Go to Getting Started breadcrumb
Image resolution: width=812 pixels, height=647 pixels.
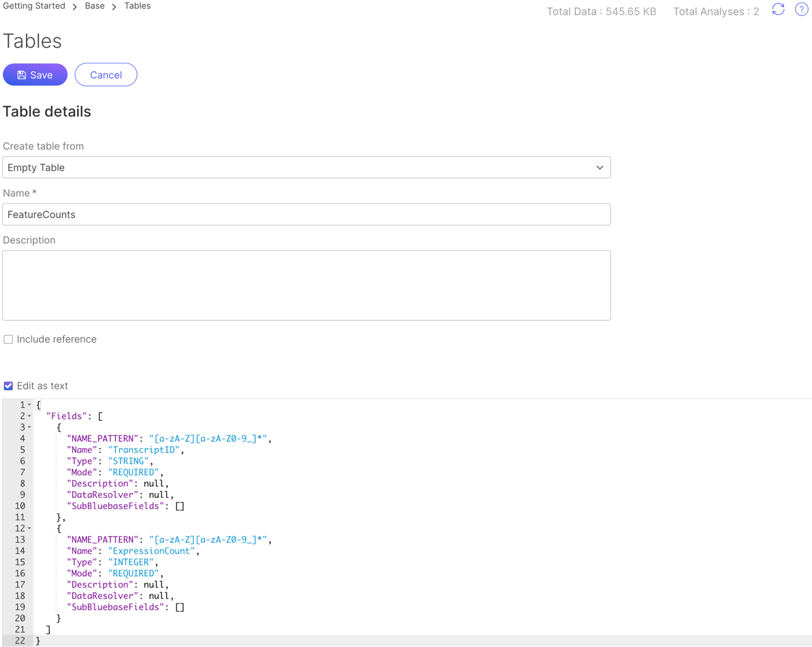[x=34, y=6]
